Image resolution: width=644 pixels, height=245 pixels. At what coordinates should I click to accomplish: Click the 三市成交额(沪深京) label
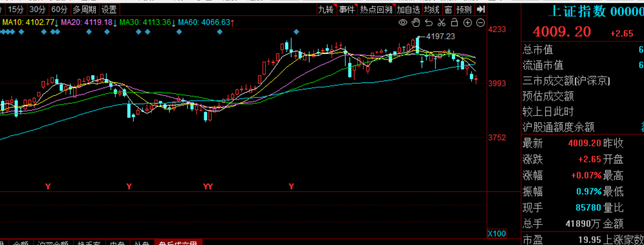(566, 81)
